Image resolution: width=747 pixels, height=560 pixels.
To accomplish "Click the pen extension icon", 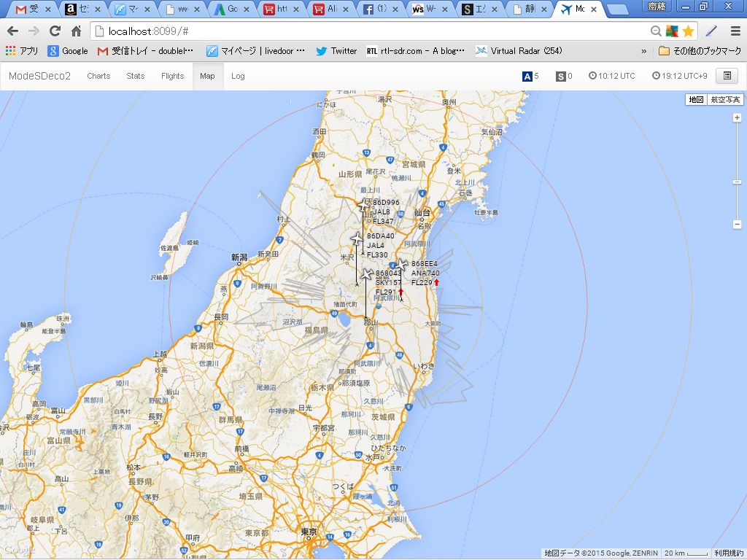I will tap(711, 31).
